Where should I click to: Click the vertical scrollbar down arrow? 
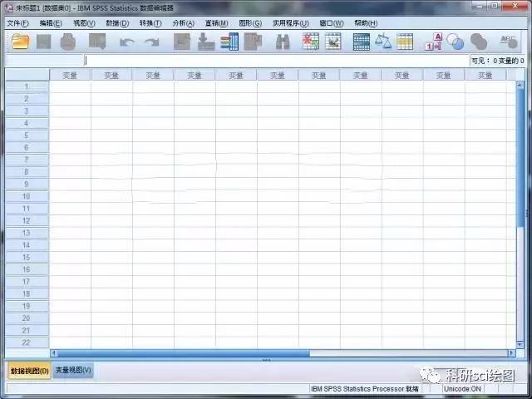pos(520,344)
